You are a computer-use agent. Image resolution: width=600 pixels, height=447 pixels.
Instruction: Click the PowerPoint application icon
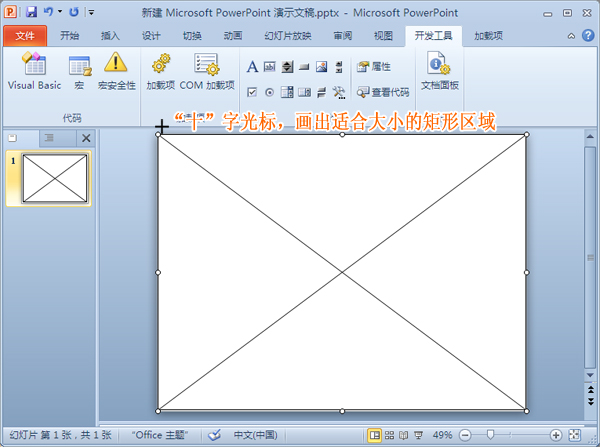[10, 12]
